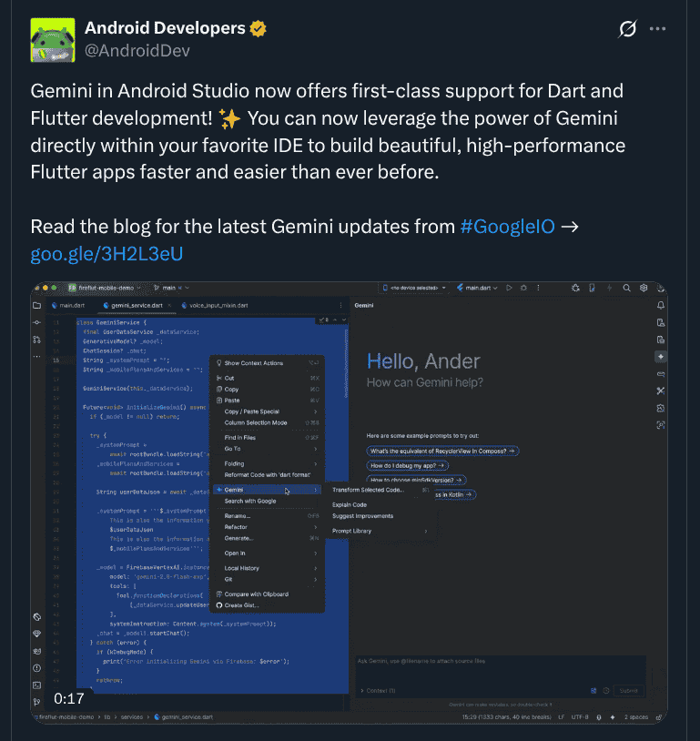
Task: Open the Project tool window folder icon
Action: pyautogui.click(x=37, y=305)
